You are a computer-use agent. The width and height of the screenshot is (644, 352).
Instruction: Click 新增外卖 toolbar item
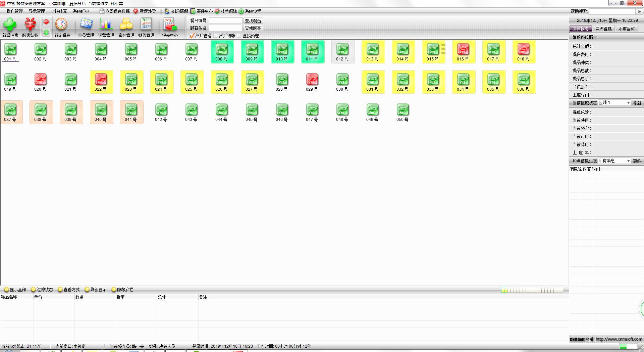[x=145, y=11]
